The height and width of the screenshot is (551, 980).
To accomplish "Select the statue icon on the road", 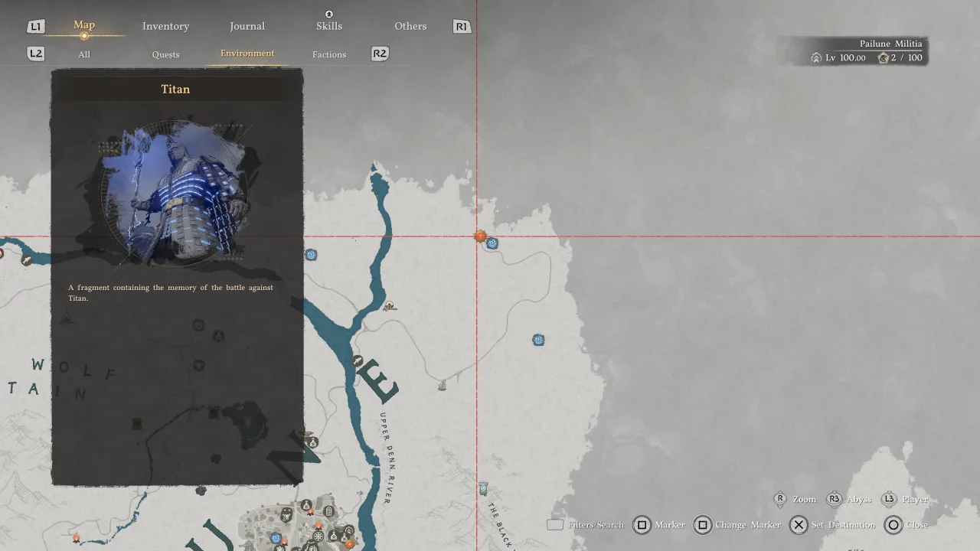I will point(443,386).
